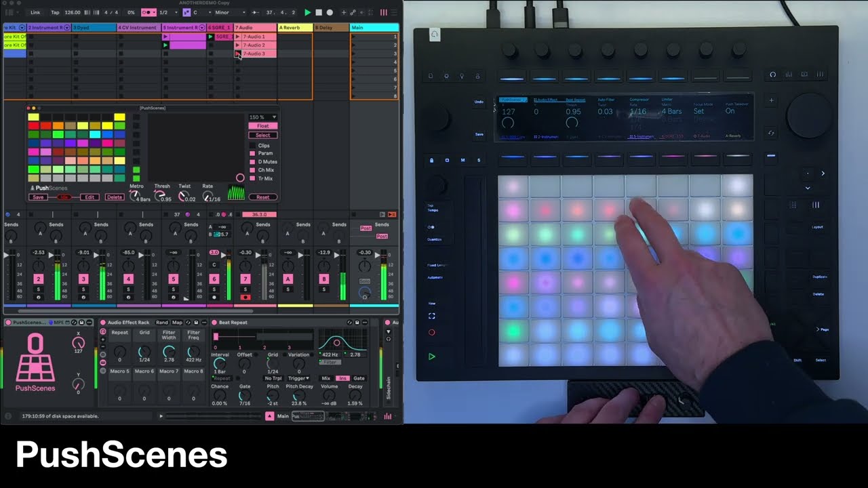Image resolution: width=868 pixels, height=488 pixels.
Task: Click the transport Stop button
Action: tap(319, 12)
